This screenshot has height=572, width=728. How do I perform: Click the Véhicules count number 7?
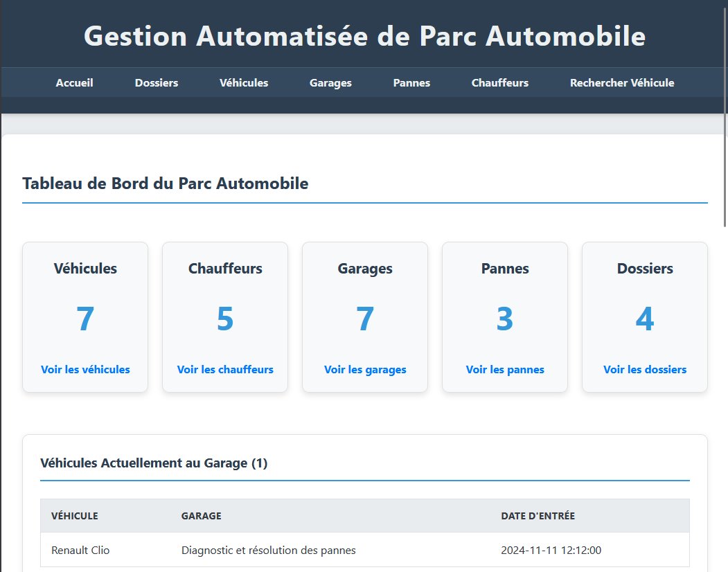85,319
